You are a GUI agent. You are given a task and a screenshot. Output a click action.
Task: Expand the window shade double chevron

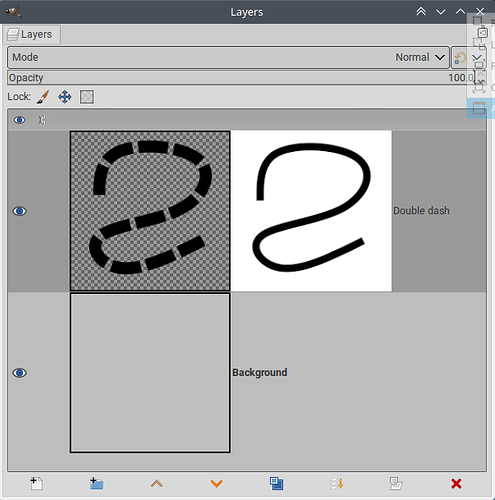[x=421, y=12]
